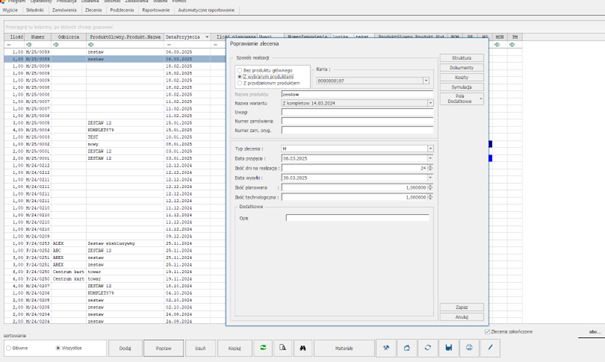The width and height of the screenshot is (605, 362).
Task: Click the filter icon under PM column
Action: coord(512,45)
